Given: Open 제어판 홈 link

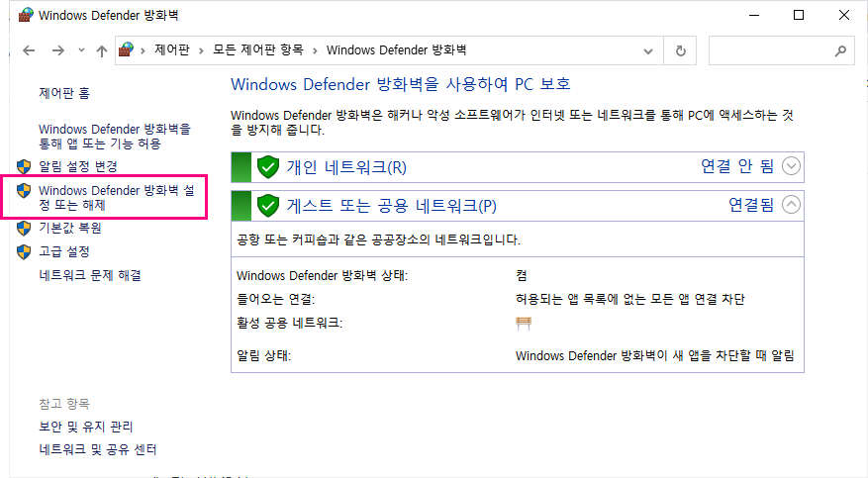Looking at the screenshot, I should click(x=64, y=93).
